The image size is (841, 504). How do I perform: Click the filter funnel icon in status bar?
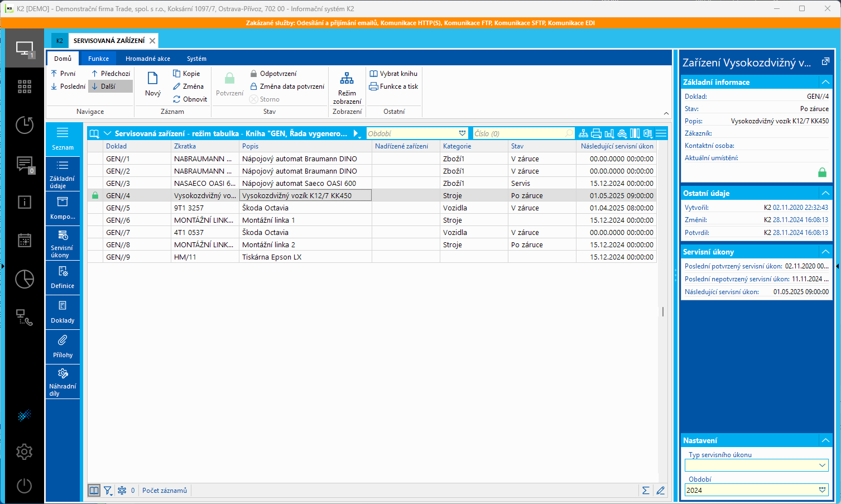108,491
